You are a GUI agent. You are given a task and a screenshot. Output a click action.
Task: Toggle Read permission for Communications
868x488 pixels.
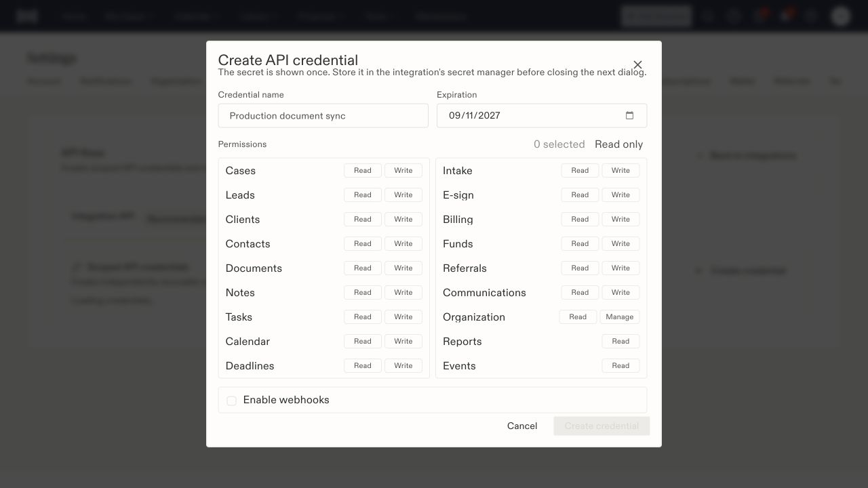click(x=580, y=293)
